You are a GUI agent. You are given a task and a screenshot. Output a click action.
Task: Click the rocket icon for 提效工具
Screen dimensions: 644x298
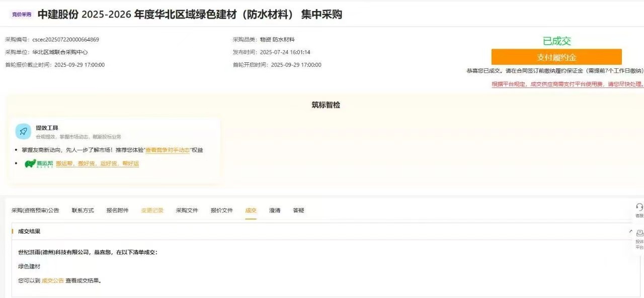(23, 131)
